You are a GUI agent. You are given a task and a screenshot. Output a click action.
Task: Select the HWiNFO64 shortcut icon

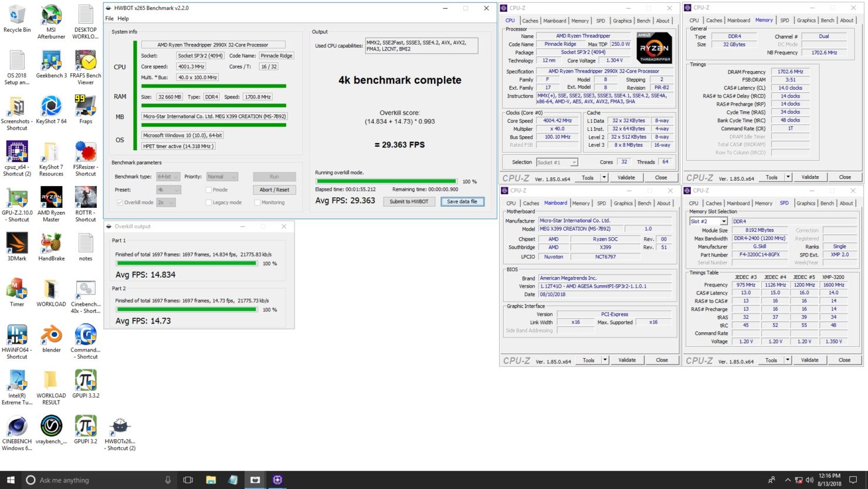(17, 343)
